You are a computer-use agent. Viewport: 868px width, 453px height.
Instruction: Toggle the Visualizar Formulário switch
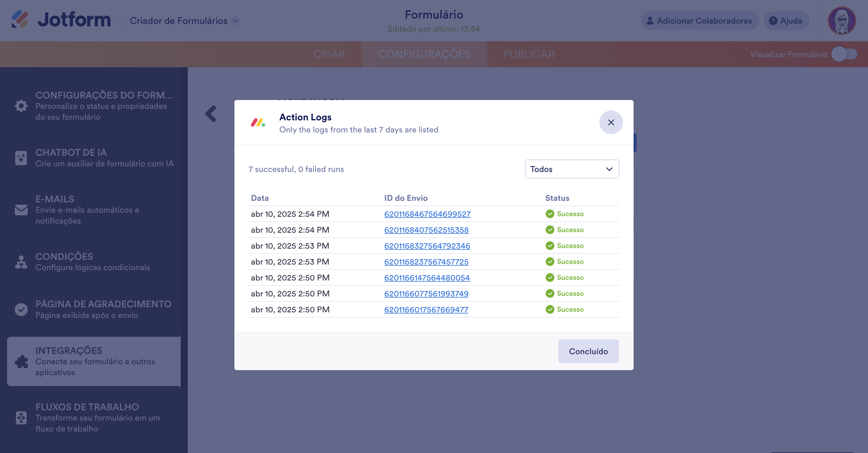844,54
